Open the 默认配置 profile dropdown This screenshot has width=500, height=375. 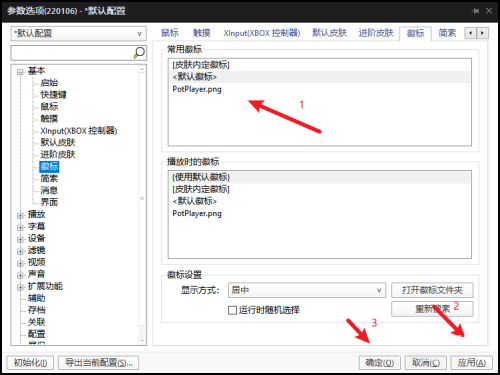(79, 33)
